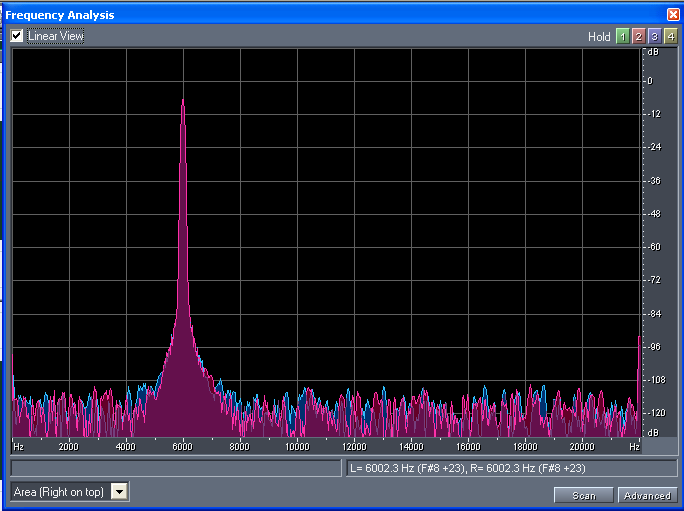Image resolution: width=684 pixels, height=511 pixels.
Task: Close the Frequency Analysis window
Action: click(673, 14)
